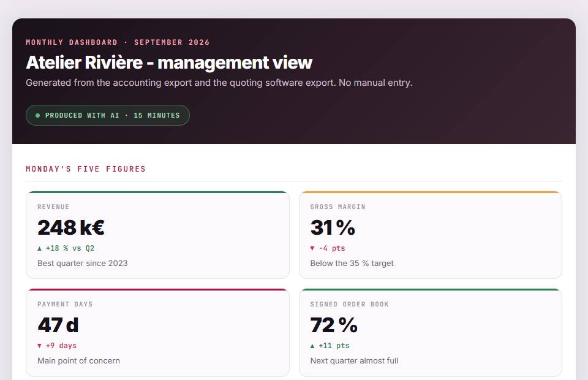This screenshot has height=380, width=588.
Task: Click the Revenue card label
Action: point(53,207)
